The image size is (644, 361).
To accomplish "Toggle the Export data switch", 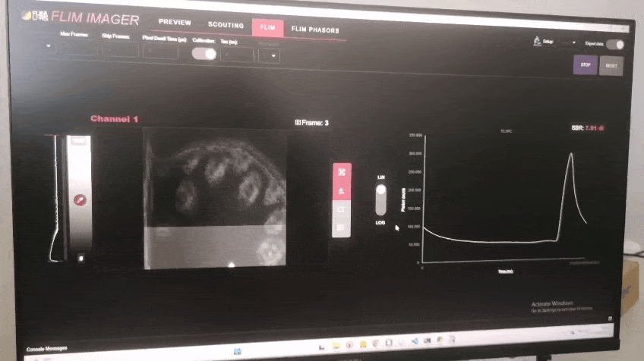I will pos(616,45).
